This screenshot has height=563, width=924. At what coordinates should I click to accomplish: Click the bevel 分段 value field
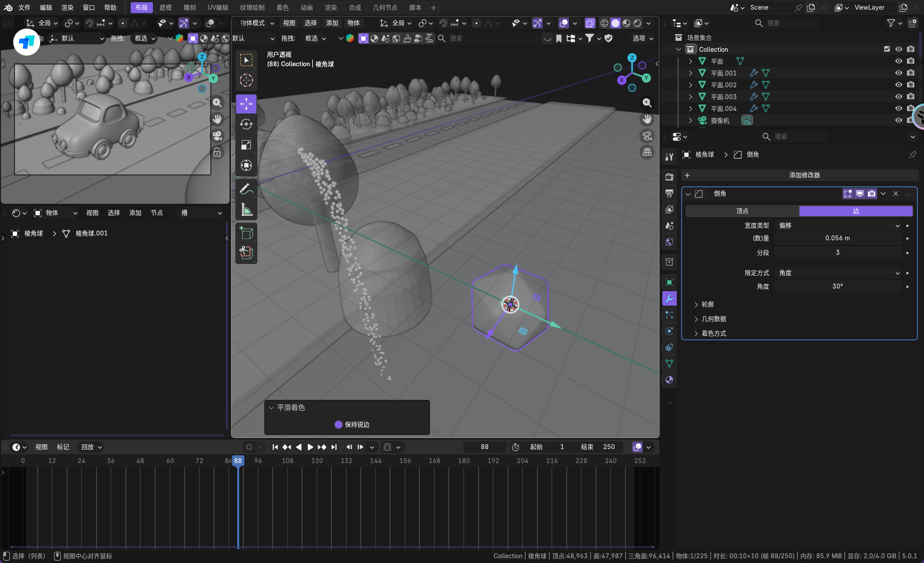(837, 253)
